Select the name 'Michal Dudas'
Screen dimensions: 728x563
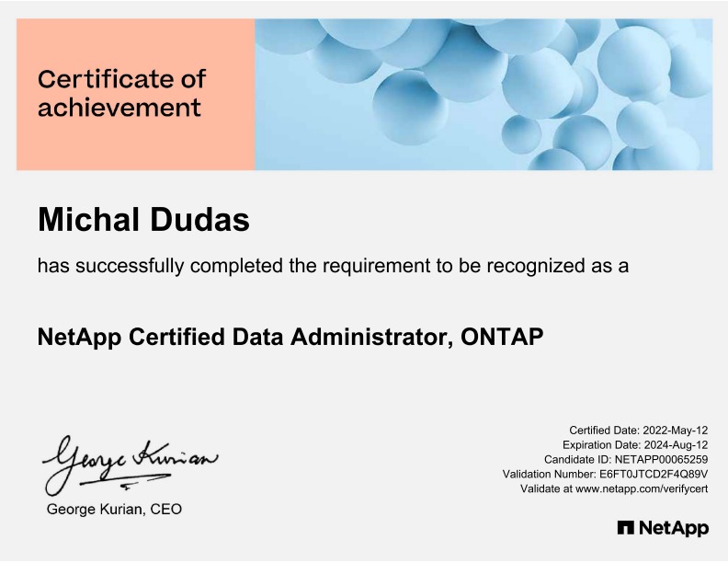pyautogui.click(x=143, y=219)
